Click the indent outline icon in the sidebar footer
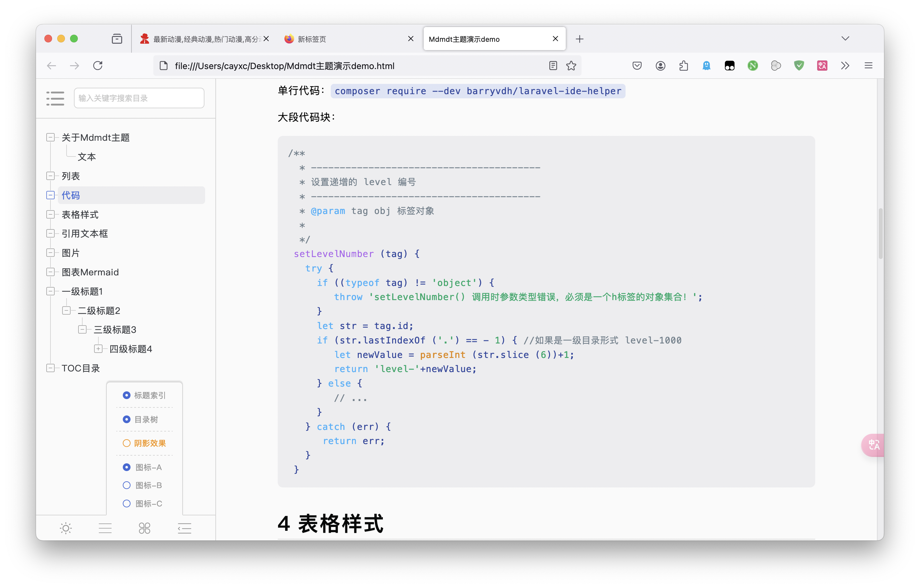 185,528
